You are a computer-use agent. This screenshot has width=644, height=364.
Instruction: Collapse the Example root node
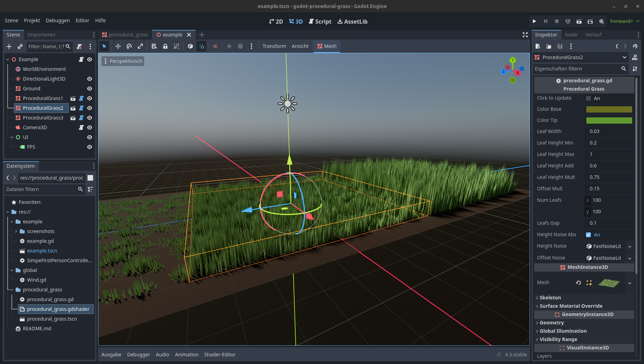pyautogui.click(x=8, y=59)
